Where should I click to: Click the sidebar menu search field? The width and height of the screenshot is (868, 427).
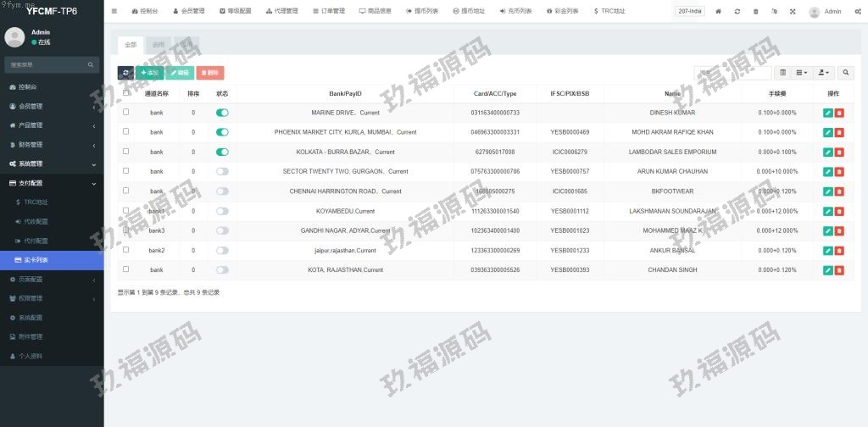pyautogui.click(x=47, y=64)
